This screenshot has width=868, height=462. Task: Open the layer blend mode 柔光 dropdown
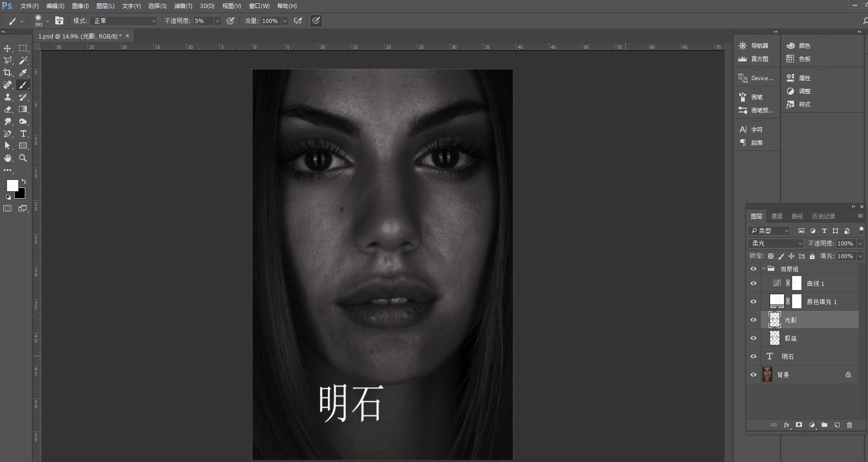pyautogui.click(x=776, y=244)
